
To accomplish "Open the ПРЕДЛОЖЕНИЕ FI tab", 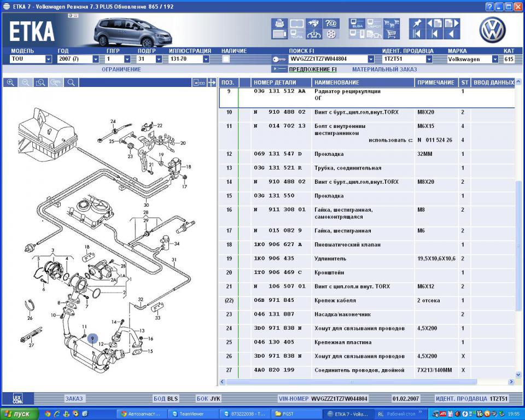I will (313, 69).
